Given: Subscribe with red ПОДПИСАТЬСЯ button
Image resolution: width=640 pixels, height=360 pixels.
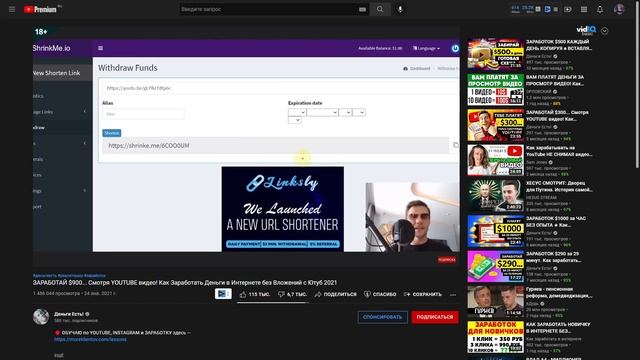Looking at the screenshot, I should tap(435, 317).
